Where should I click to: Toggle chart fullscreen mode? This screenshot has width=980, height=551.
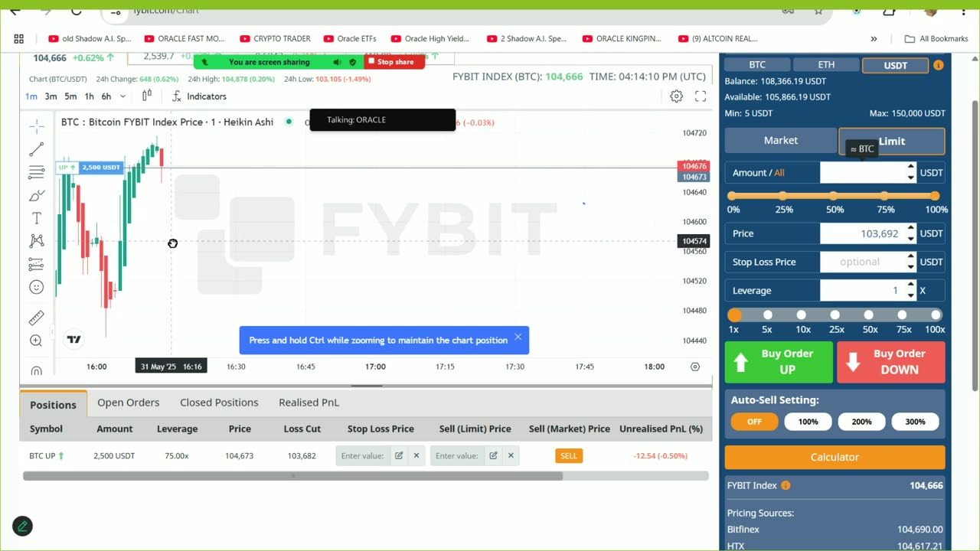701,96
